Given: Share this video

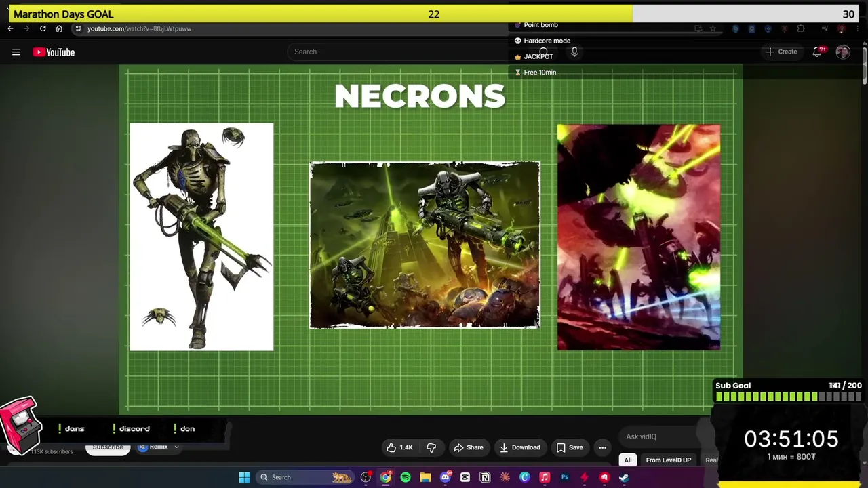Looking at the screenshot, I should click(469, 447).
